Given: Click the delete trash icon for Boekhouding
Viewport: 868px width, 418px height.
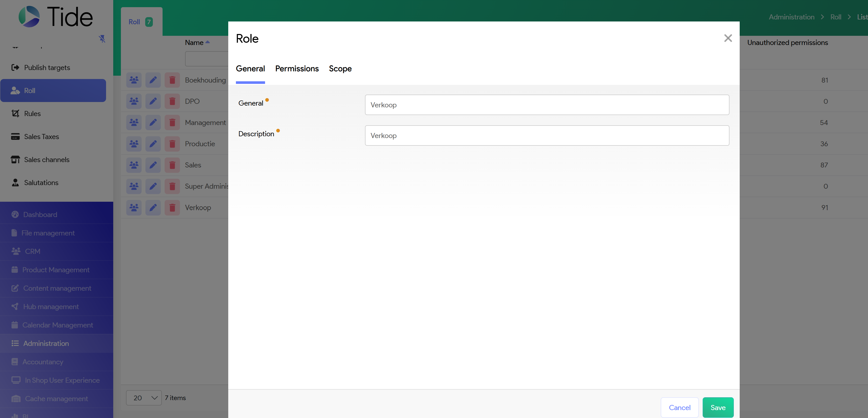Looking at the screenshot, I should pyautogui.click(x=172, y=80).
